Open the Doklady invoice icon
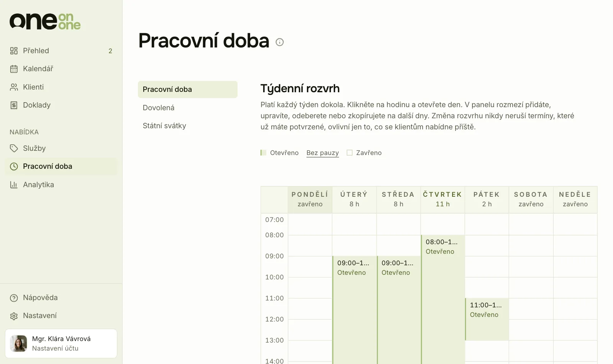 (14, 105)
